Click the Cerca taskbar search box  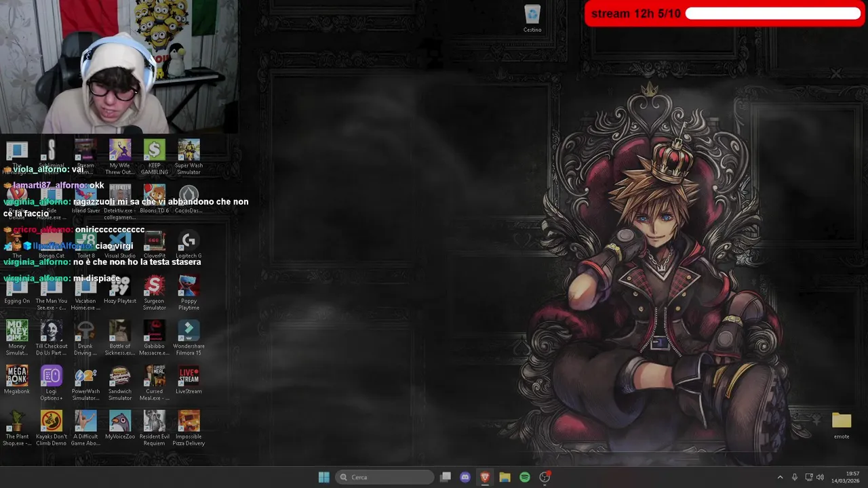pos(384,477)
